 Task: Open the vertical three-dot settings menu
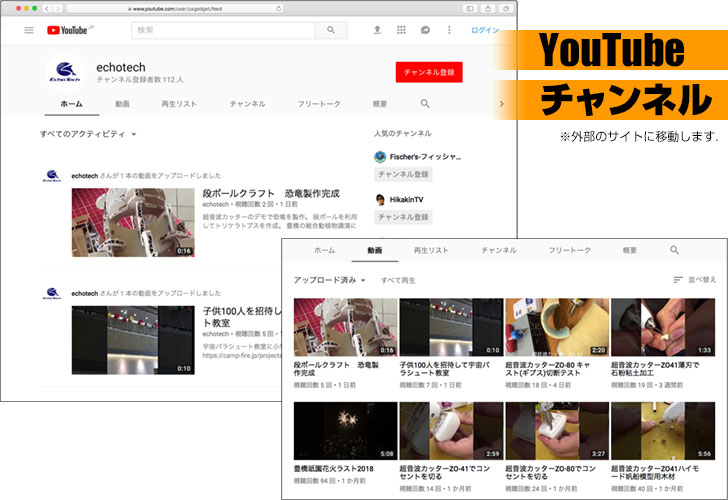coord(449,30)
